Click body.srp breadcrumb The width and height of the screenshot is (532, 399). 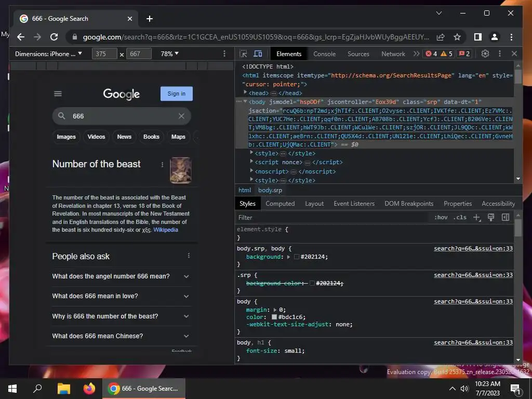click(x=270, y=190)
